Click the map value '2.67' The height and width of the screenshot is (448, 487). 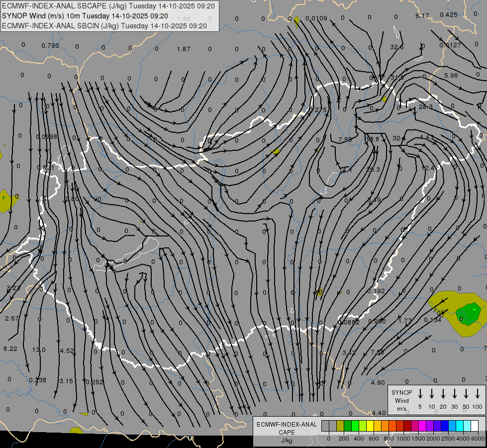11,319
